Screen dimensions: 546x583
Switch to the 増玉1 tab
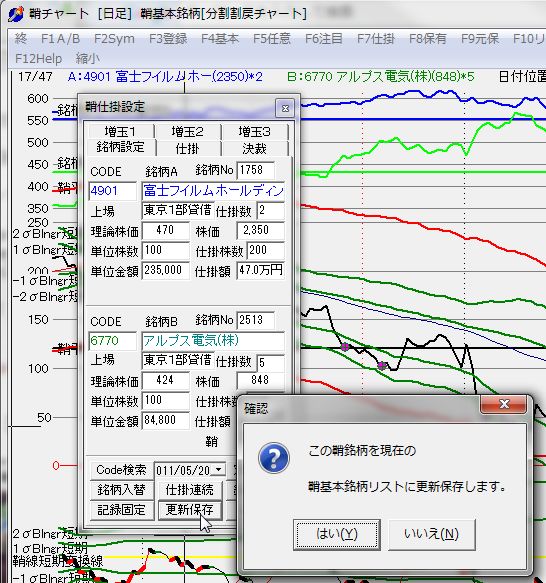[x=120, y=132]
